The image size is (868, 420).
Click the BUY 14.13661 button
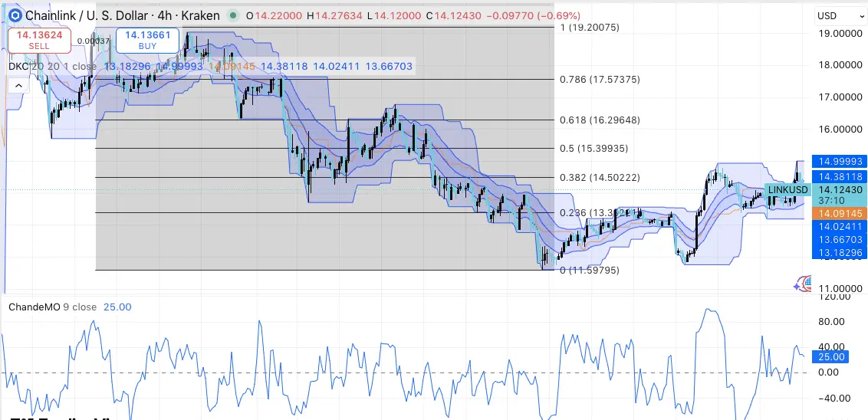(147, 41)
